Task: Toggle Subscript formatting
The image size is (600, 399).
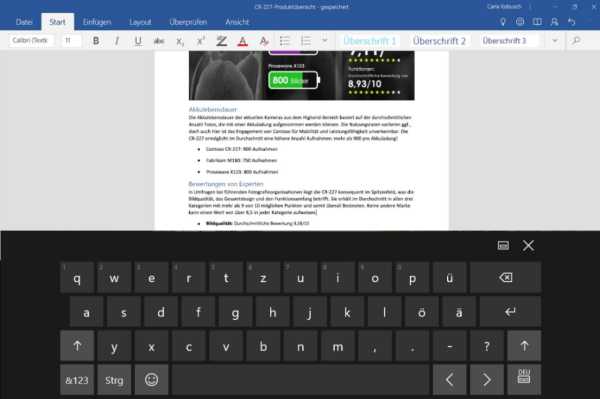Action: (x=180, y=41)
